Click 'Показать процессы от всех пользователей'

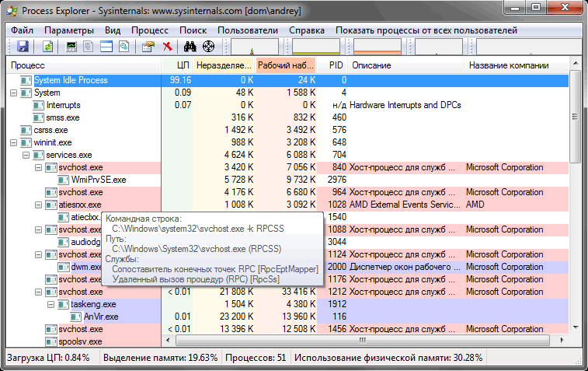point(428,30)
